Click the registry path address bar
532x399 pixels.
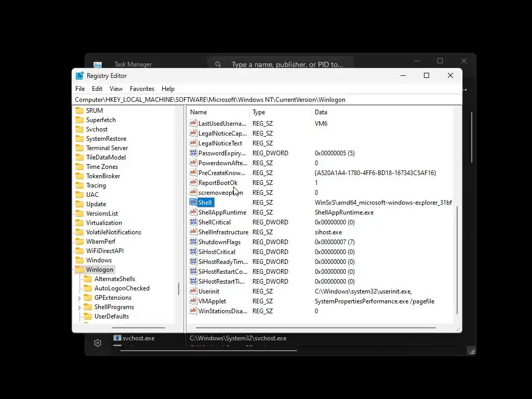(267, 99)
